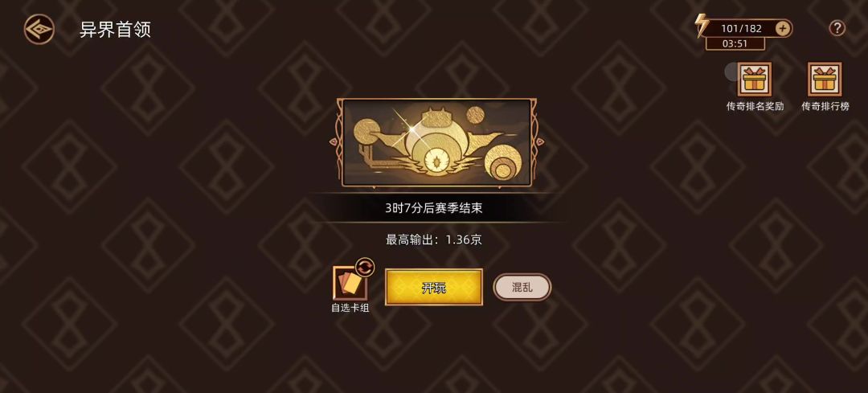The height and width of the screenshot is (393, 868).
Task: Tap the 3时7分后赛季结束 season countdown bar
Action: [x=434, y=208]
